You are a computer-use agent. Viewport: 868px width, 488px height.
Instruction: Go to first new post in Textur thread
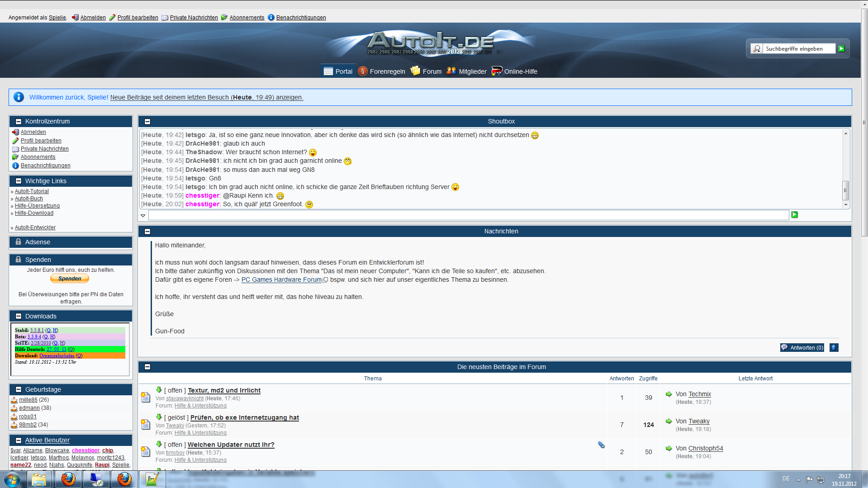(159, 390)
